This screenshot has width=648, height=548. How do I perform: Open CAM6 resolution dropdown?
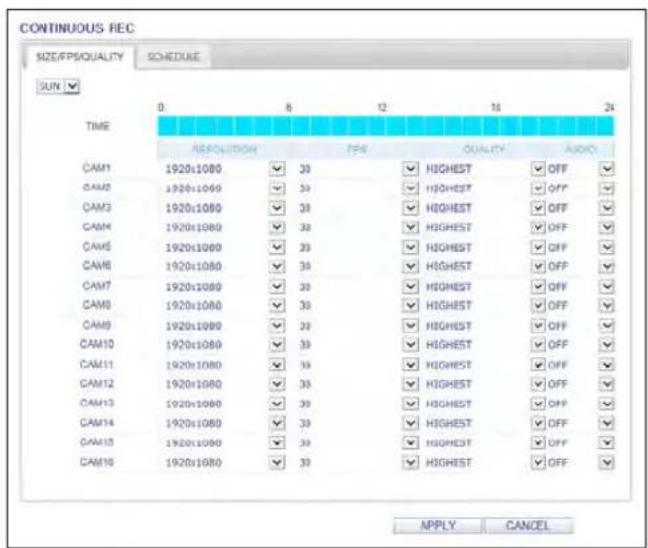[277, 266]
